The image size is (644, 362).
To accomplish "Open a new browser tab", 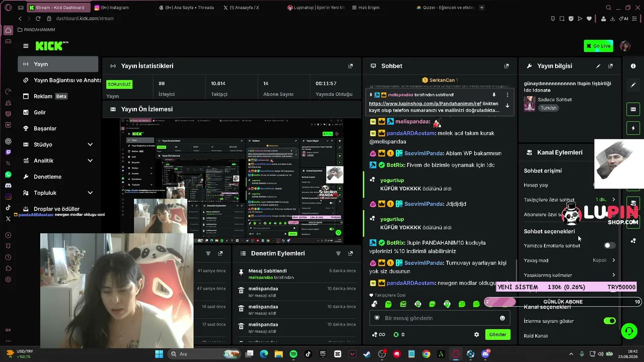I will point(481,8).
